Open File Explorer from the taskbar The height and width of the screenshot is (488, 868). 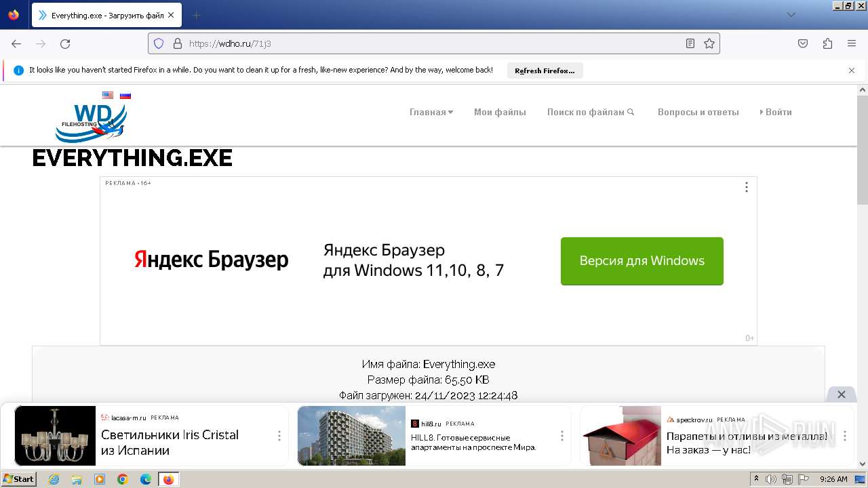[77, 479]
